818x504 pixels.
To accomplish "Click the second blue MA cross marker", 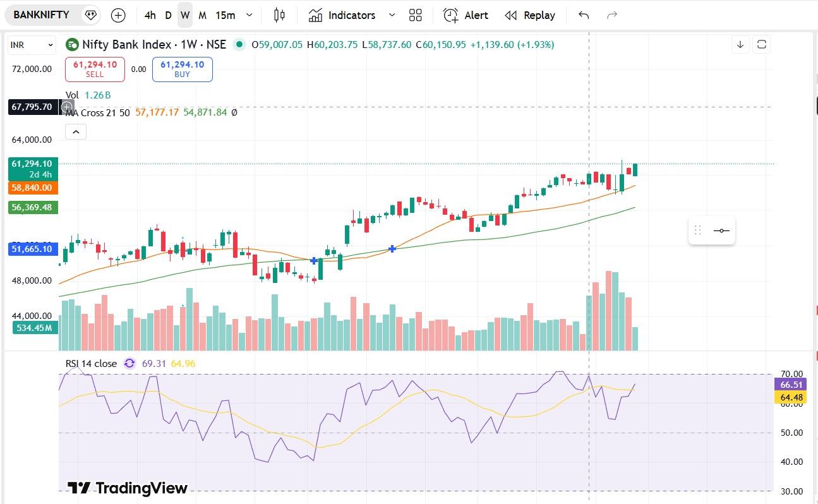I will click(x=392, y=249).
